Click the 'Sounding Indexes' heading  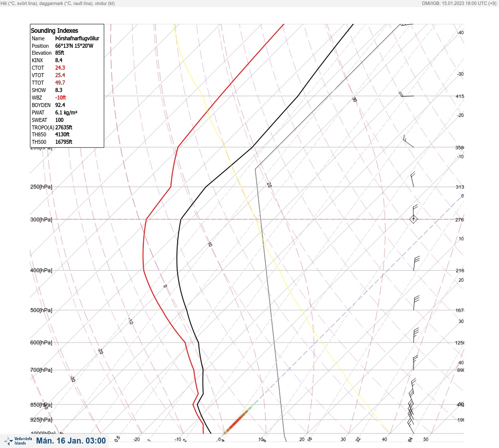(54, 30)
